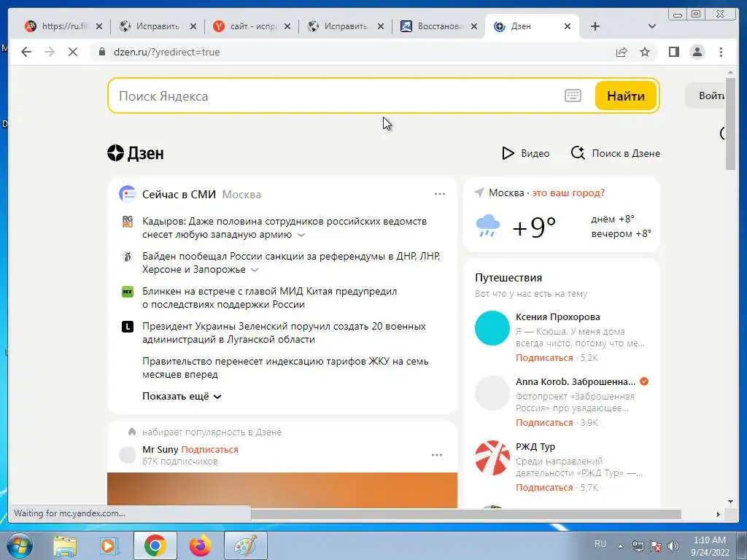This screenshot has height=560, width=747.
Task: Open three-dot menu of Mr Suny post
Action: 437,455
